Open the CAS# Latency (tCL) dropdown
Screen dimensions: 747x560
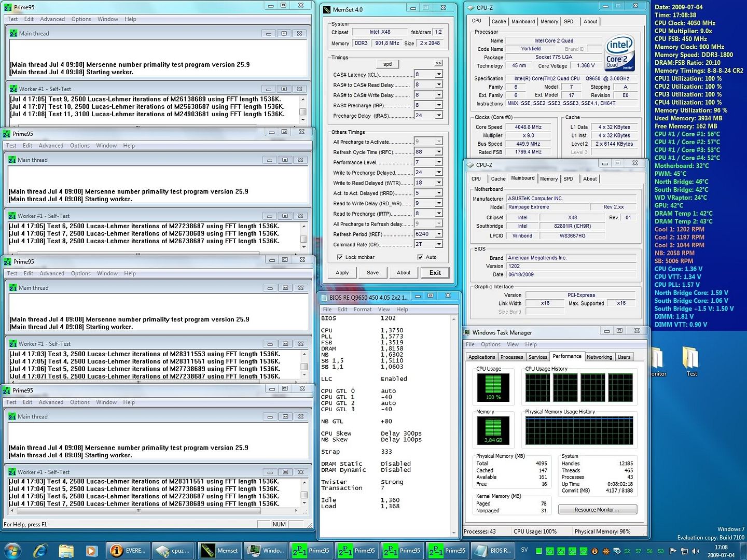439,74
